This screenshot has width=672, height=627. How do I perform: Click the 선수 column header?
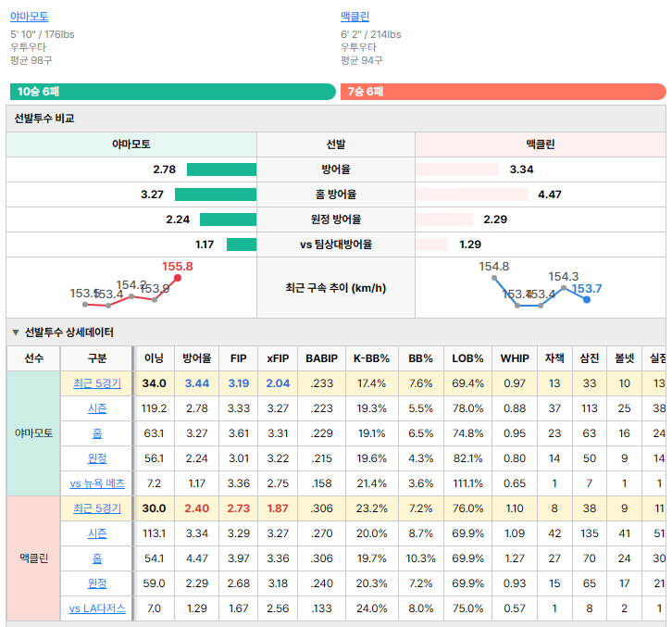33,358
